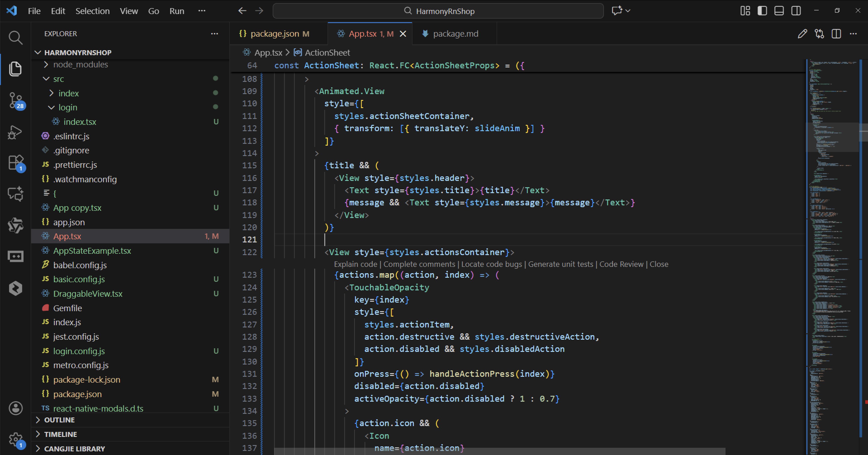Screen dimensions: 868x455
Task: Click the minimap viewport slider
Action: pos(832,137)
